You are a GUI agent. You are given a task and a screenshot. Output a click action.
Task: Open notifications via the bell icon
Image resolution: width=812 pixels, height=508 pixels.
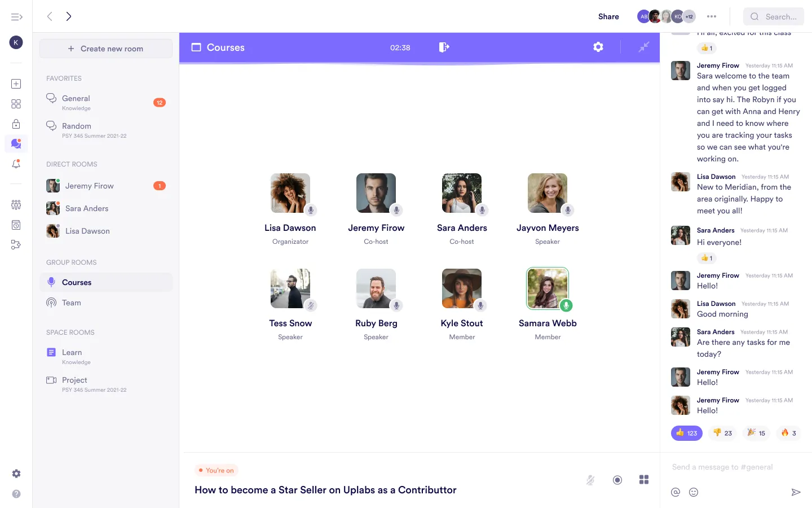click(x=16, y=164)
